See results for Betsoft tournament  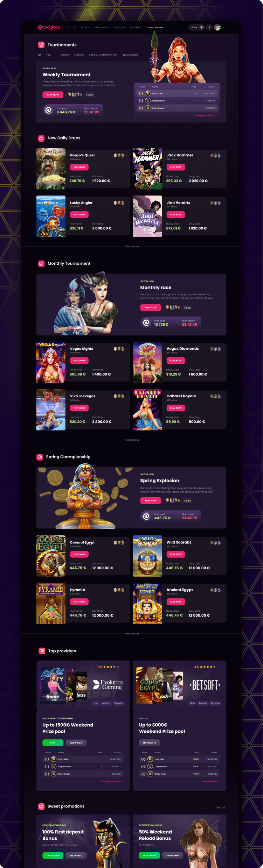150,742
